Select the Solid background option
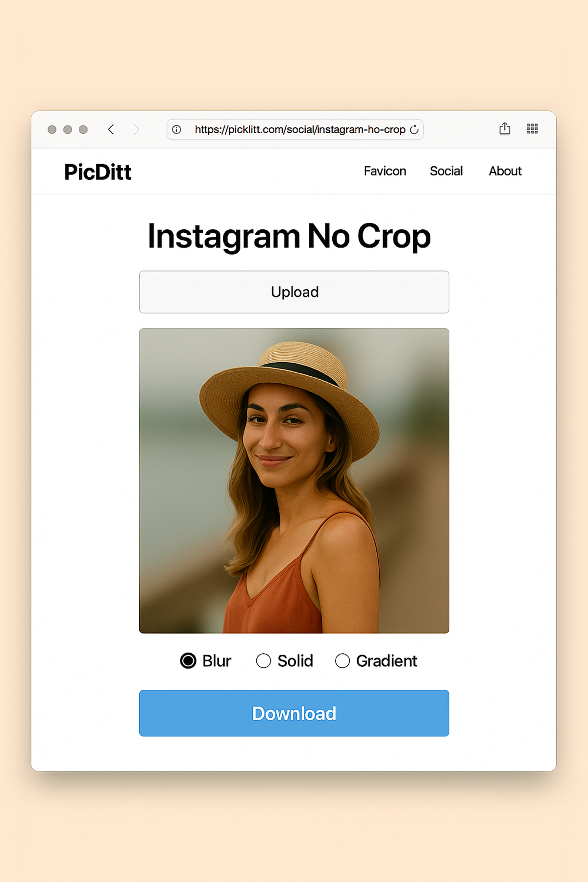This screenshot has height=882, width=588. (x=264, y=661)
